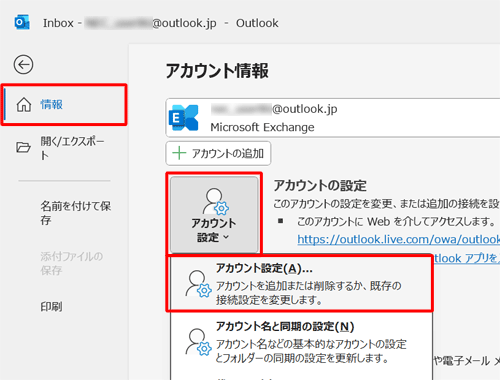Click the Microsoft Exchange account icon
Viewport: 500px width, 380px height.
click(x=184, y=118)
